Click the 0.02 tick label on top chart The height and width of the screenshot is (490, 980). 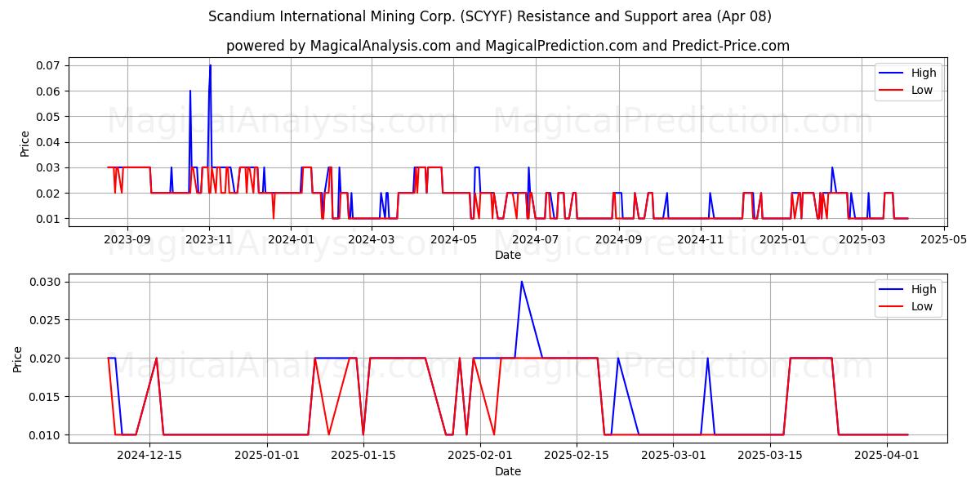tap(50, 193)
